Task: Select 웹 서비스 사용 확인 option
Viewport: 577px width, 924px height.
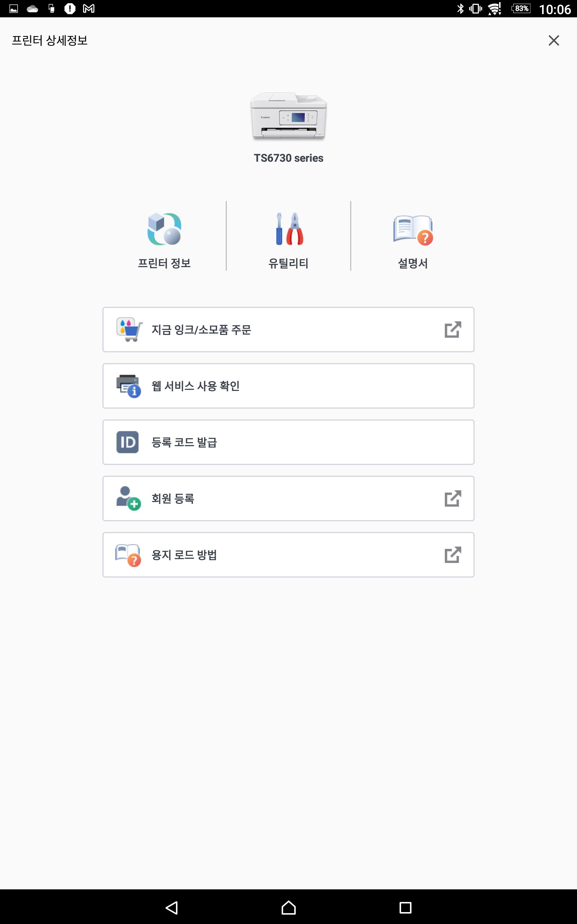Action: click(288, 386)
